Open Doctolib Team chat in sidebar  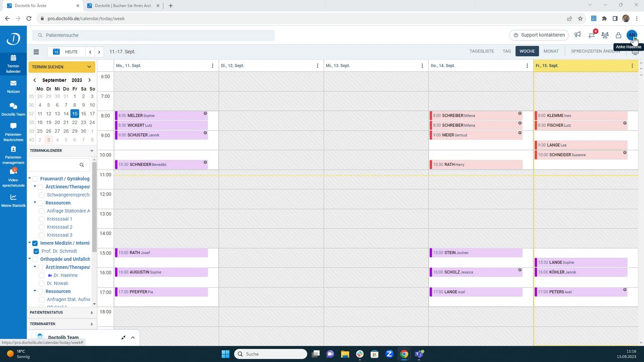pos(13,109)
